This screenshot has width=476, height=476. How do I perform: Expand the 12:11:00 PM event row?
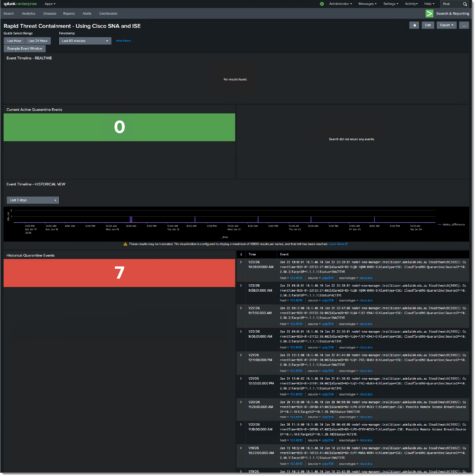(241, 355)
